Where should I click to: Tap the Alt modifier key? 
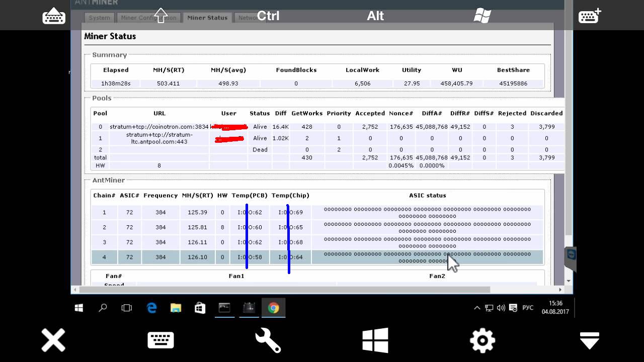(375, 16)
